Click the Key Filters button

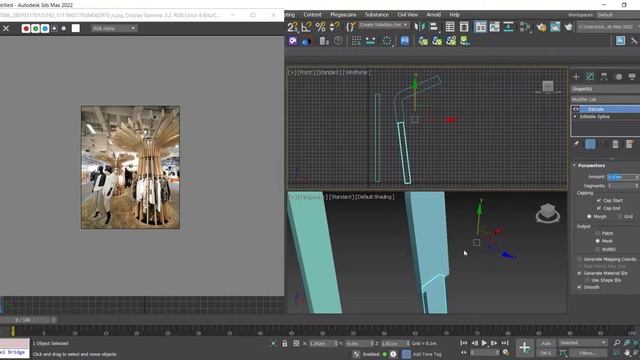[x=588, y=353]
